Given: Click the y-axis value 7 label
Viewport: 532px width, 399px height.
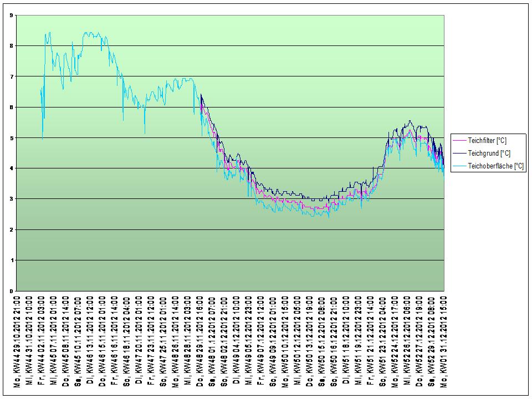Looking at the screenshot, I should tap(11, 76).
